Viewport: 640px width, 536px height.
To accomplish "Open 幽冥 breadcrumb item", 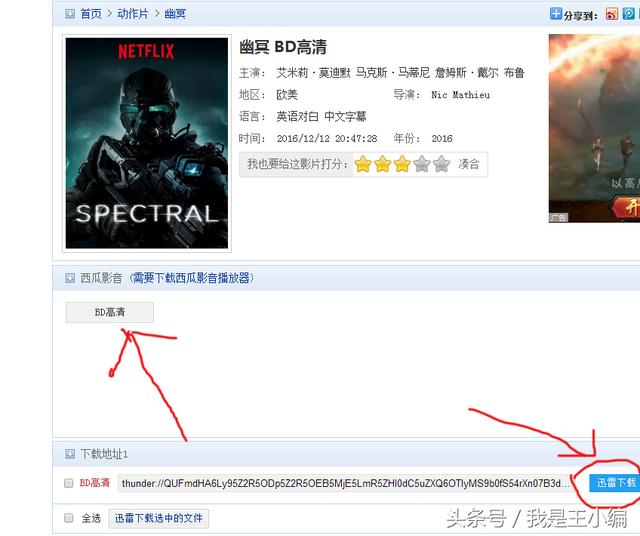I will coord(175,14).
